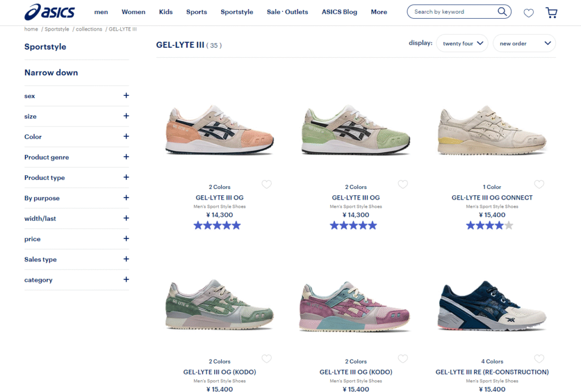Open the favorites heart in header
Image resolution: width=581 pixels, height=392 pixels.
(529, 13)
